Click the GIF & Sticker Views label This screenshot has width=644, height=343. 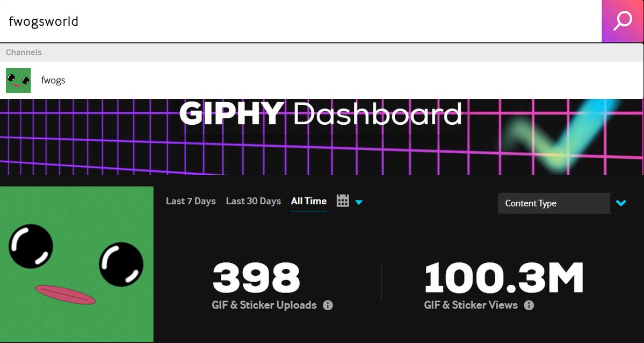pyautogui.click(x=471, y=305)
